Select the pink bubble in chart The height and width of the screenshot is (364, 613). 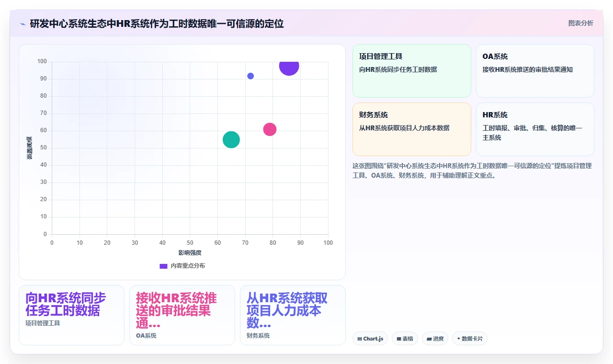pos(270,129)
